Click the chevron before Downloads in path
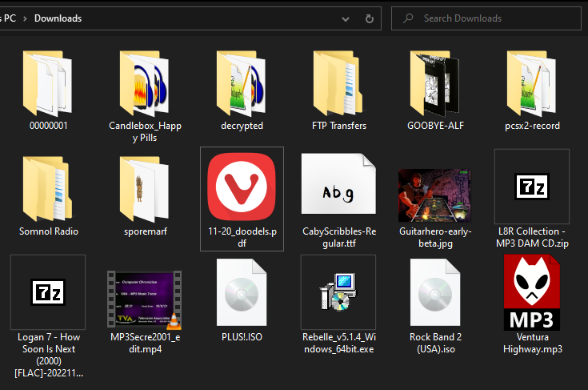 (26, 18)
